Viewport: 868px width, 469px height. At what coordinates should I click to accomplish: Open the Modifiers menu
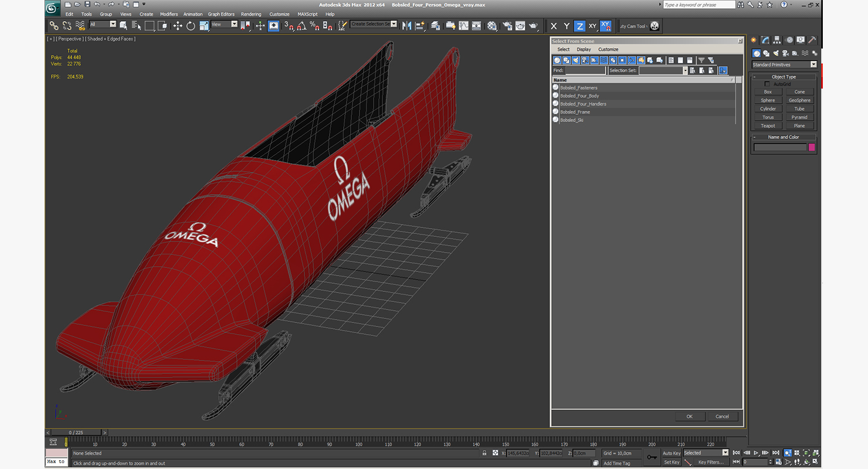click(169, 14)
